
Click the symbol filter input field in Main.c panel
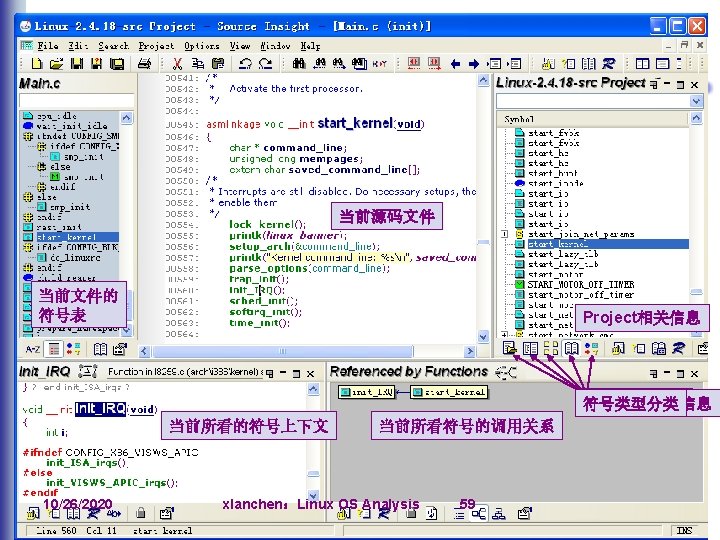(x=77, y=101)
